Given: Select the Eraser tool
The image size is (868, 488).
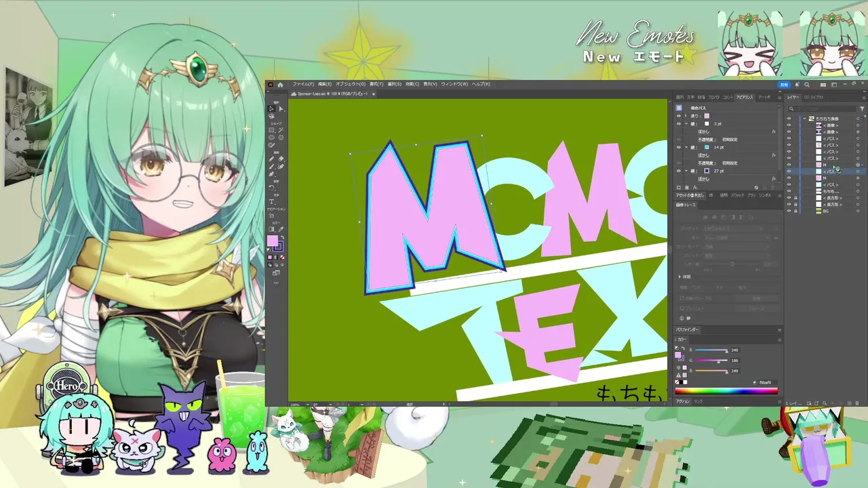Looking at the screenshot, I should coord(281,159).
